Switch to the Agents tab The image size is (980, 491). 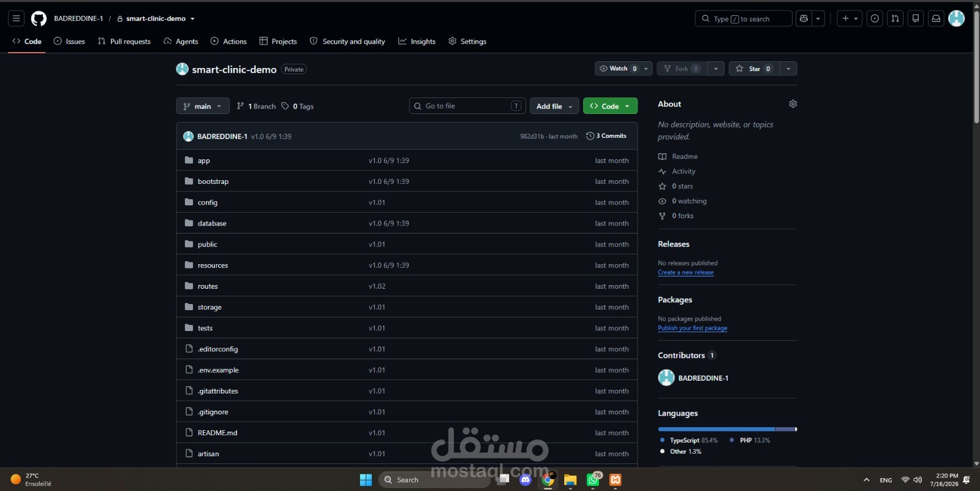pos(181,41)
